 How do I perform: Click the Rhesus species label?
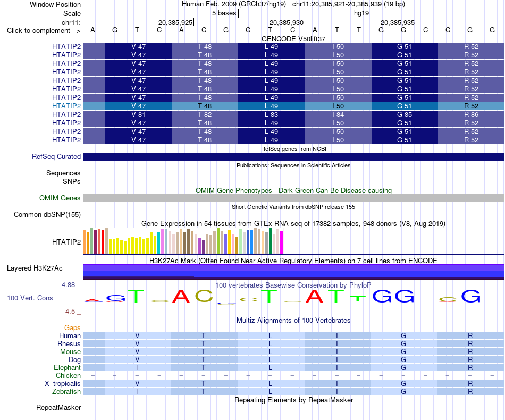coord(69,343)
